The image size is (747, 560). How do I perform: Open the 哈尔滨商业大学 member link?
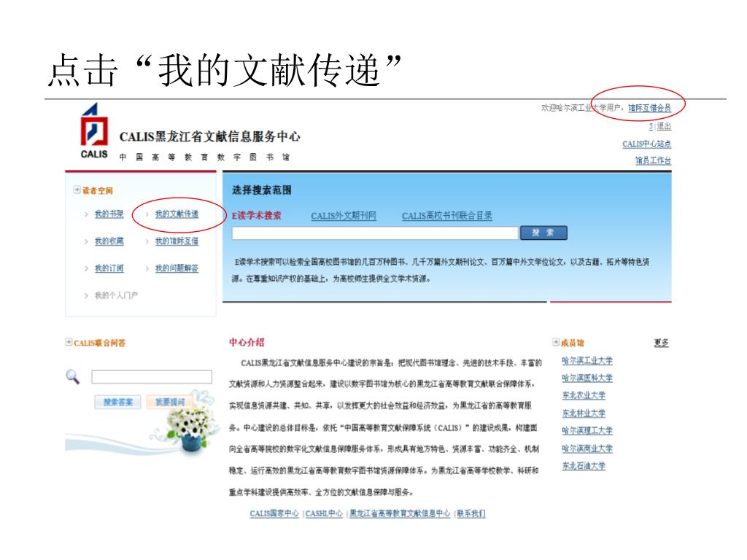pos(587,448)
